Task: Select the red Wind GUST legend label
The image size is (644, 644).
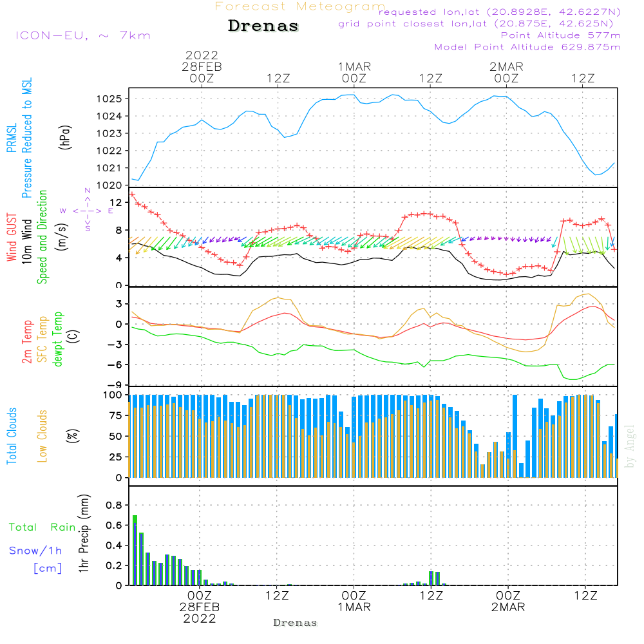Action: (x=12, y=238)
